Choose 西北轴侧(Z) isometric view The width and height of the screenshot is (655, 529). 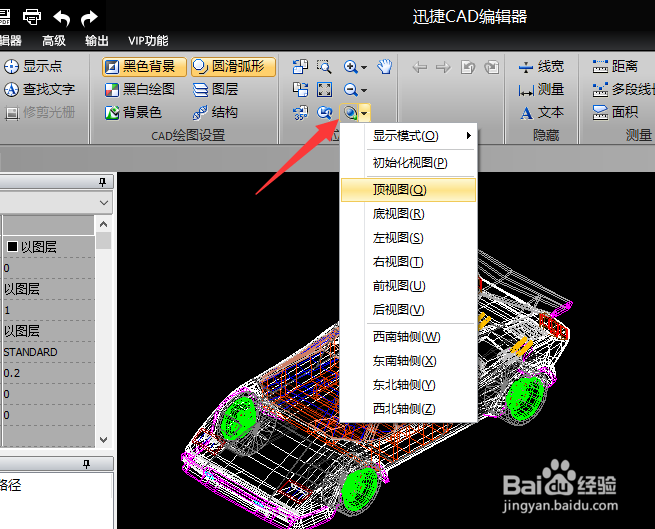pyautogui.click(x=409, y=409)
